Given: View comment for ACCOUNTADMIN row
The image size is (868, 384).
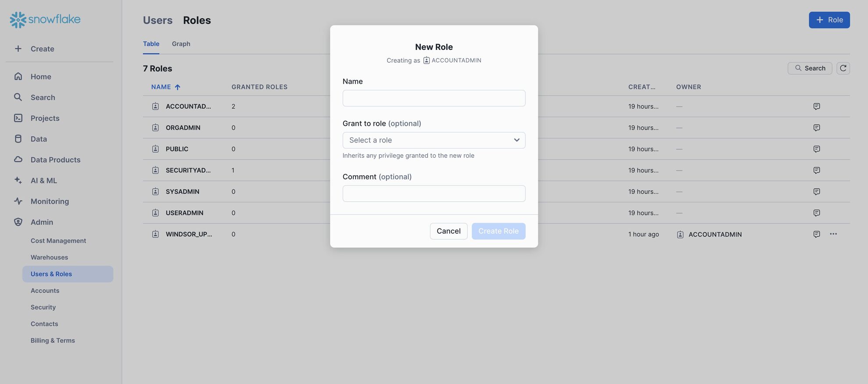Looking at the screenshot, I should click(816, 107).
